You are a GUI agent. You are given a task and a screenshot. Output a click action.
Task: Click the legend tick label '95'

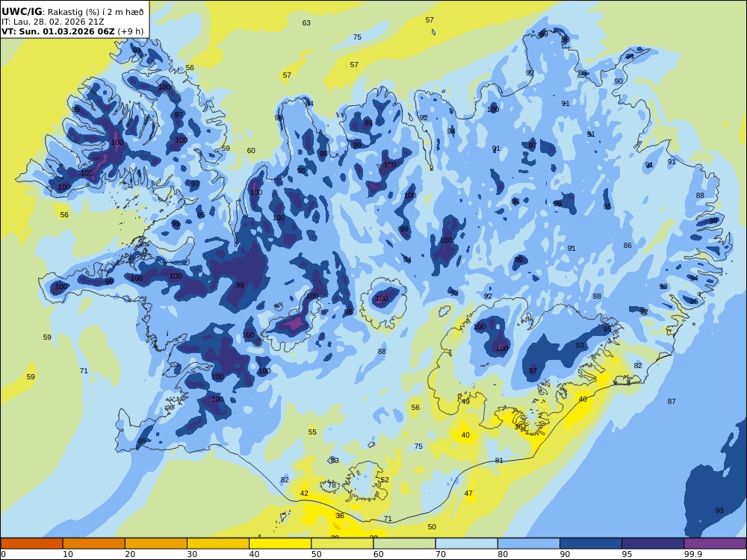tap(627, 554)
